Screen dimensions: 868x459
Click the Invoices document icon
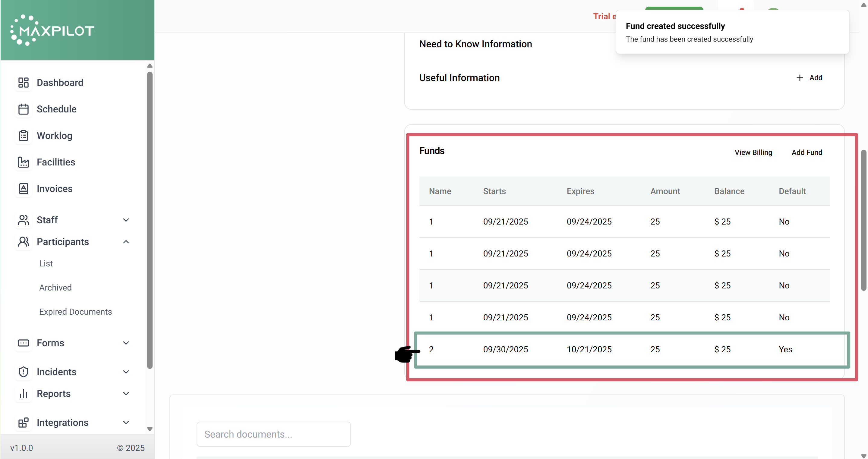(x=23, y=189)
